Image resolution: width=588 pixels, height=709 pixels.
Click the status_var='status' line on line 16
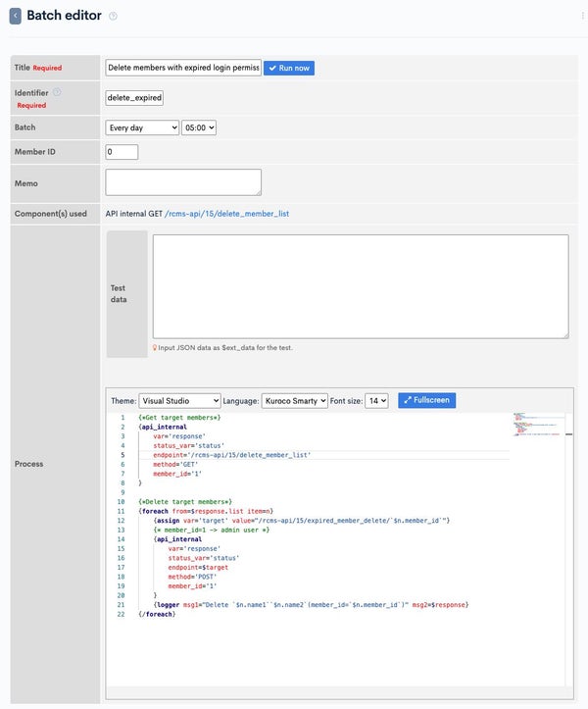[204, 558]
